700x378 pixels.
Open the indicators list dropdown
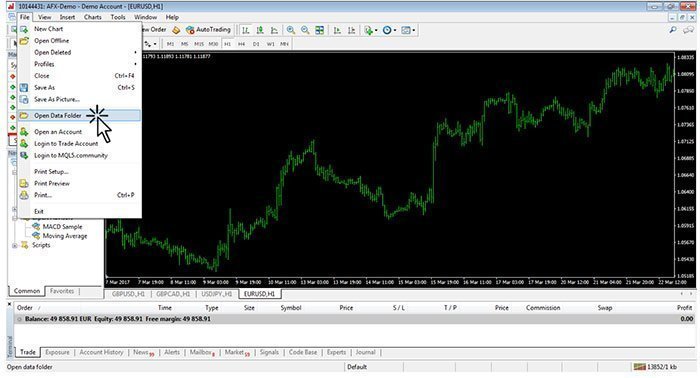coord(371,30)
